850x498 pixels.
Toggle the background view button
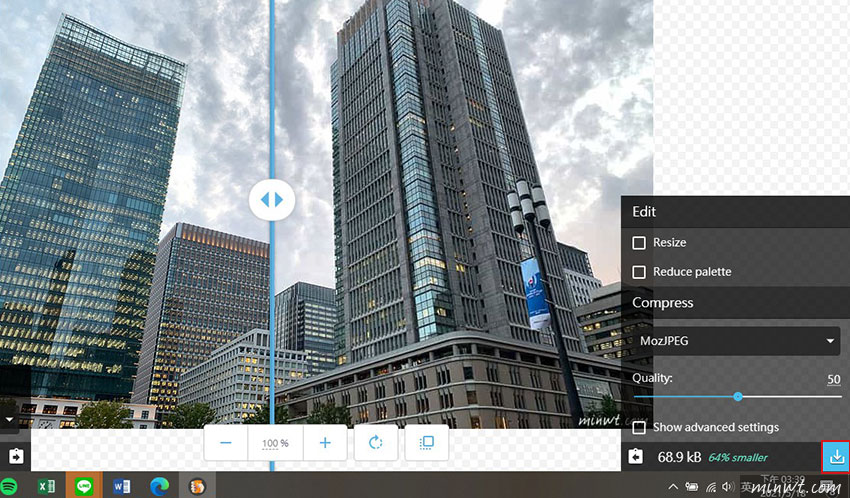(x=427, y=443)
